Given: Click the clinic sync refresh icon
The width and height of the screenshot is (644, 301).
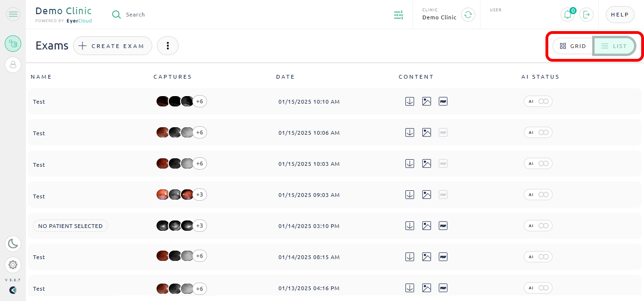Looking at the screenshot, I should tap(468, 15).
